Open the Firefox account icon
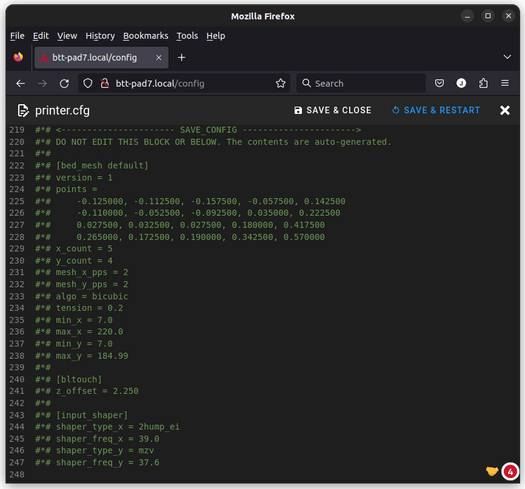Viewport: 525px width, 489px height. (x=461, y=83)
